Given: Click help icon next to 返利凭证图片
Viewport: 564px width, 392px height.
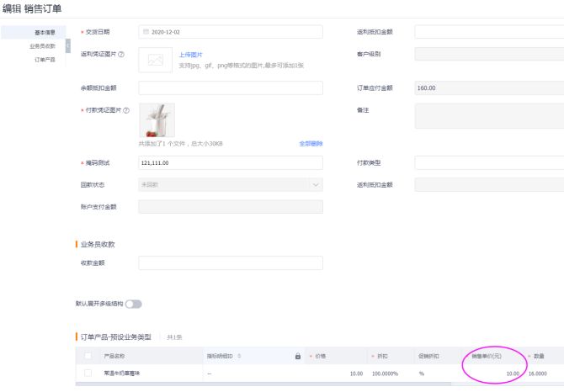Looking at the screenshot, I should (122, 55).
